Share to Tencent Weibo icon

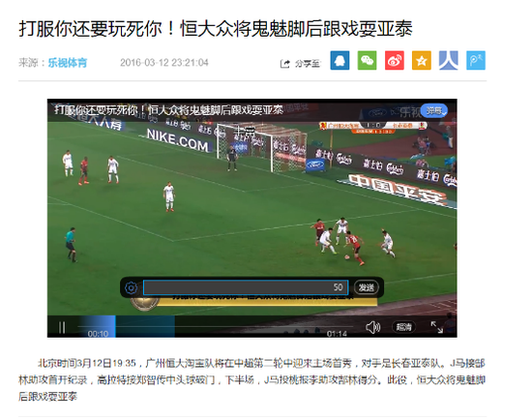(x=476, y=60)
